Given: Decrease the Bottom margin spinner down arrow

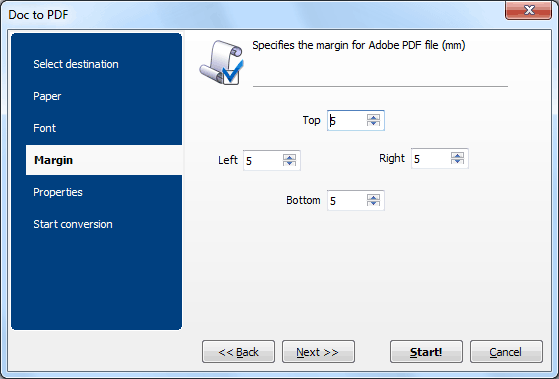Looking at the screenshot, I should (x=373, y=203).
